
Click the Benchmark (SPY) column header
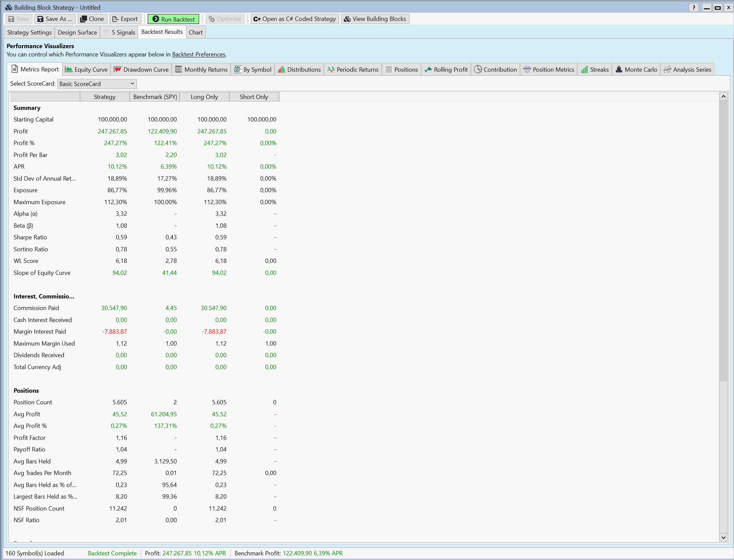(155, 97)
